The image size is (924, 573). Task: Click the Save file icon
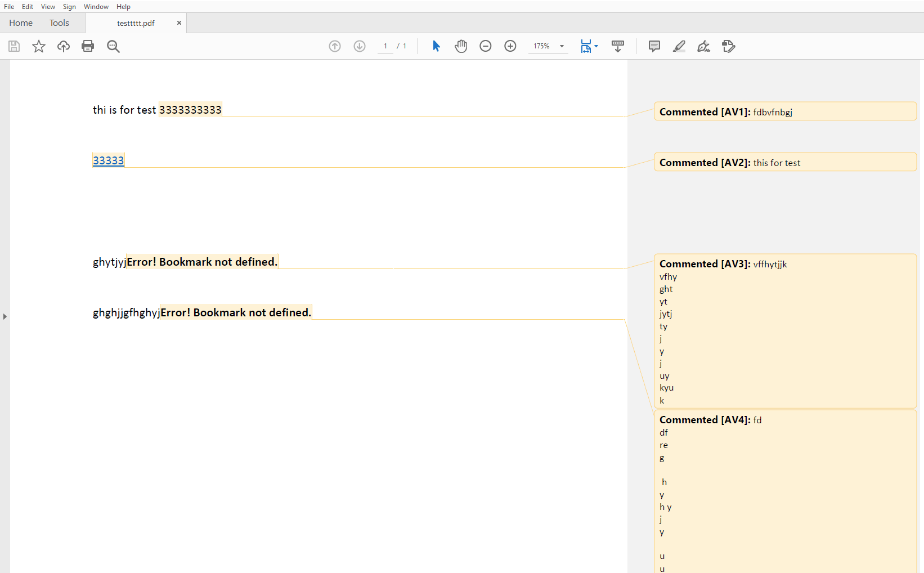[x=14, y=46]
